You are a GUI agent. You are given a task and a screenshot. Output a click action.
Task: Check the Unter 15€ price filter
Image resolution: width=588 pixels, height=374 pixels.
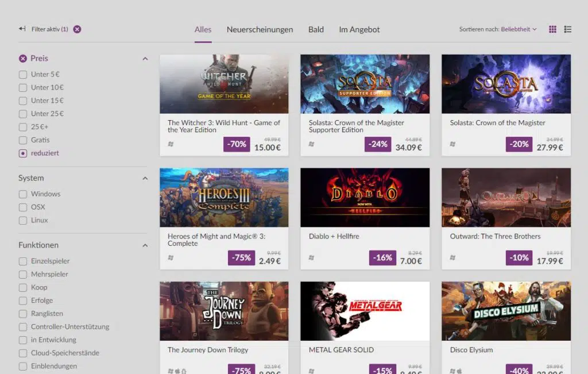[23, 101]
